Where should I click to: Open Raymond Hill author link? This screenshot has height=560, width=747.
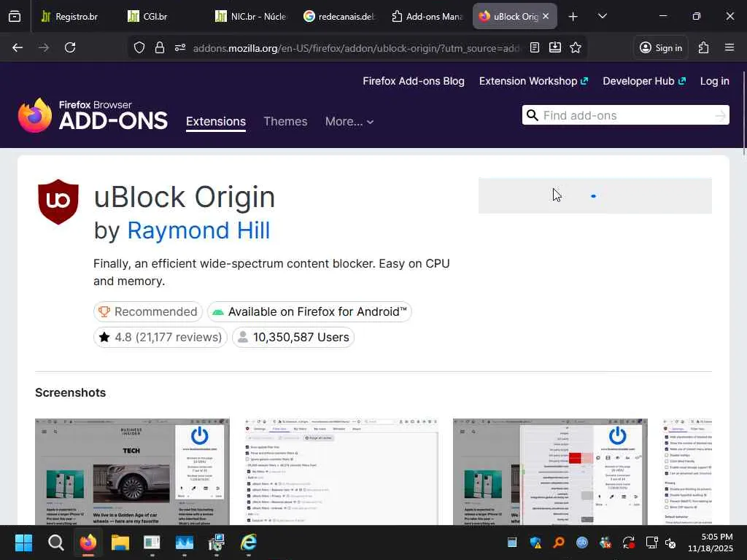[198, 230]
